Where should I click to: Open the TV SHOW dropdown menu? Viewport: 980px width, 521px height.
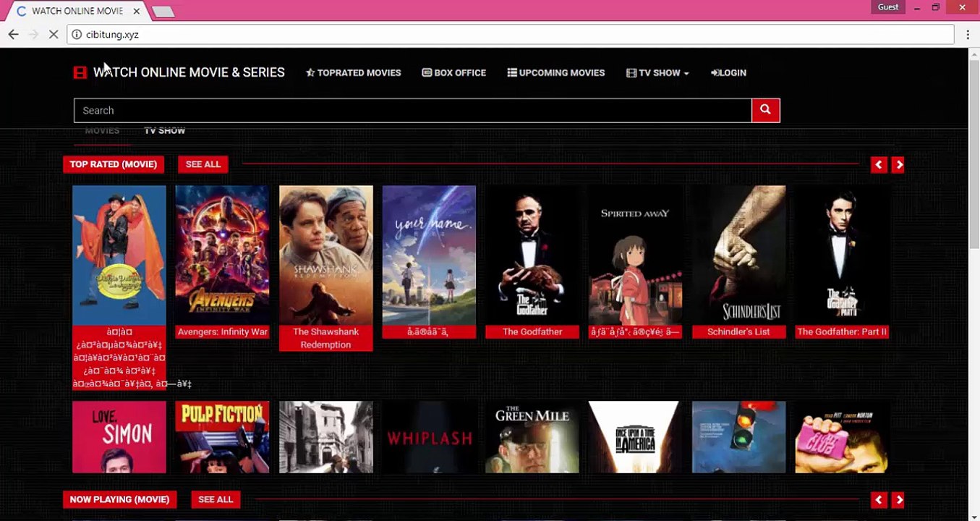click(657, 72)
